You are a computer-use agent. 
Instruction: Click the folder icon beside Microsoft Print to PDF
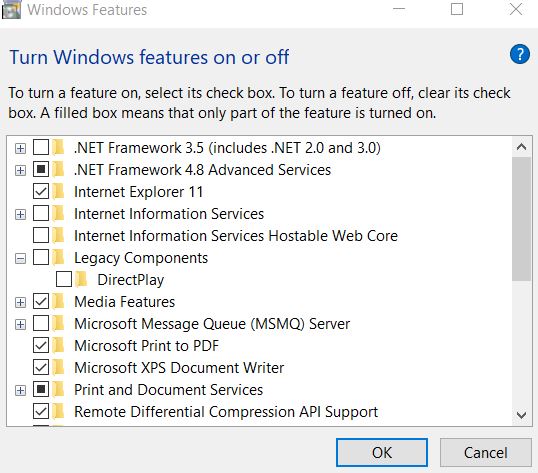(59, 345)
